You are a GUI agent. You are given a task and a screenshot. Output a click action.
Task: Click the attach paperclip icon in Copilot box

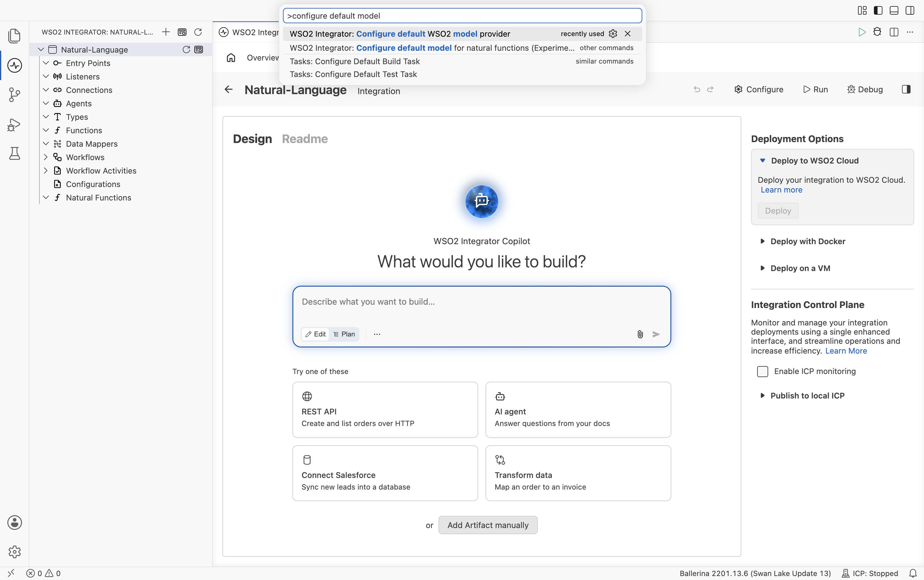pos(640,334)
